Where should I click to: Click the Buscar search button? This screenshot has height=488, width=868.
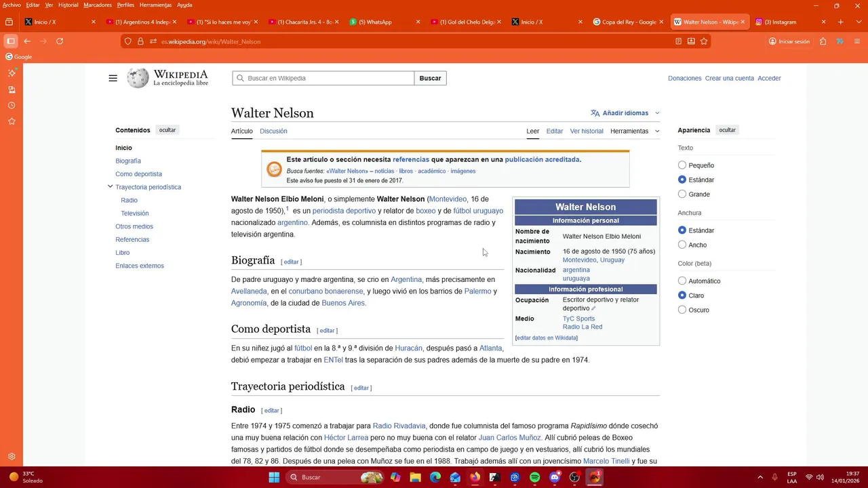coord(430,78)
